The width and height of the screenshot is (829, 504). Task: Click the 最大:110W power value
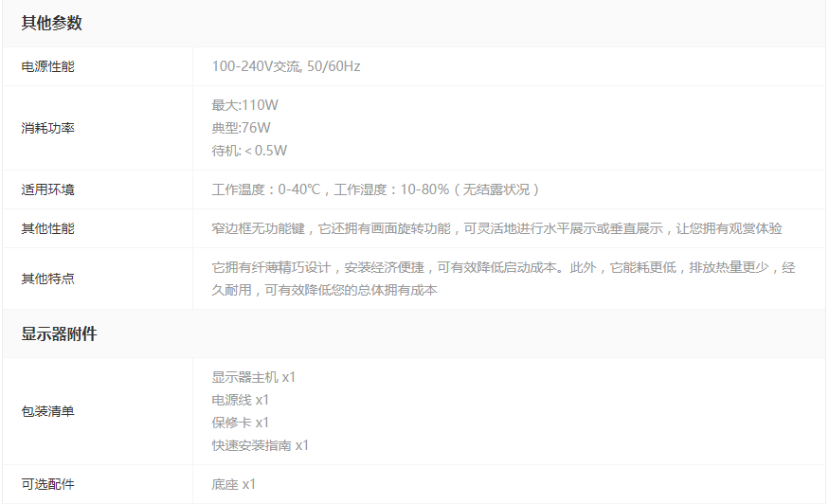coord(245,105)
